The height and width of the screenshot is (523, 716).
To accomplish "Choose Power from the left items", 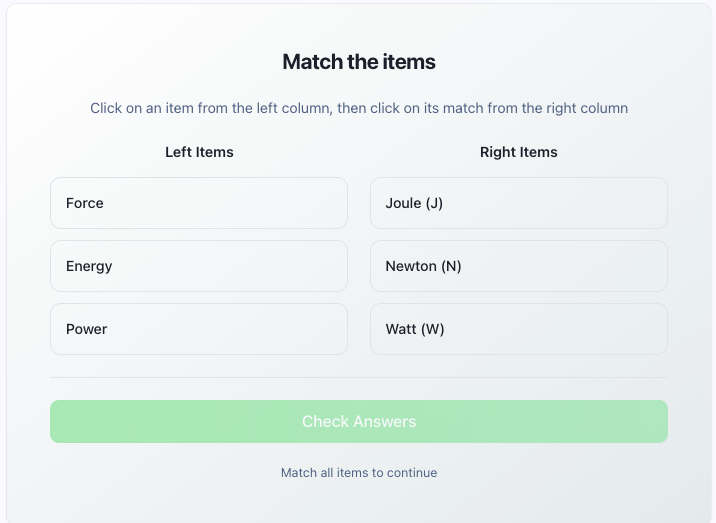I will point(199,329).
